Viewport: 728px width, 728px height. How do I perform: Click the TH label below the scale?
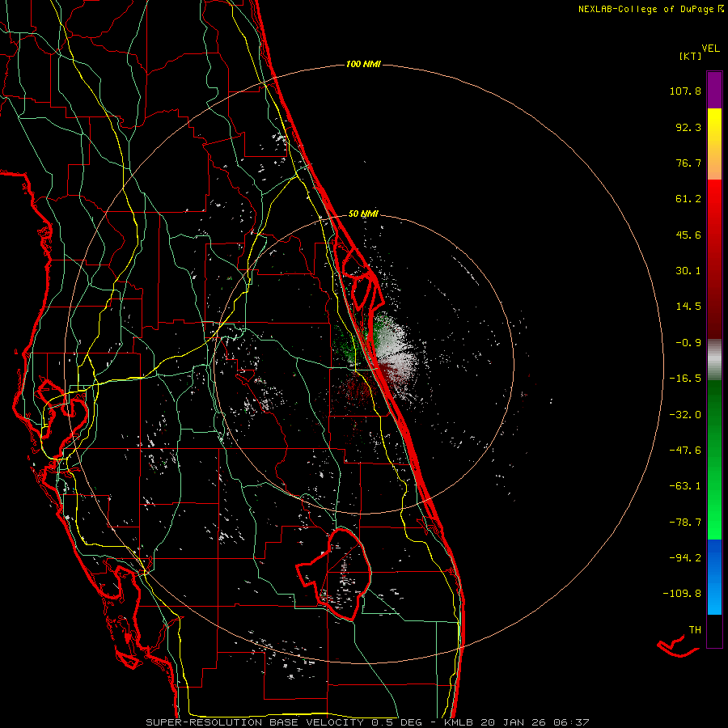pos(695,630)
